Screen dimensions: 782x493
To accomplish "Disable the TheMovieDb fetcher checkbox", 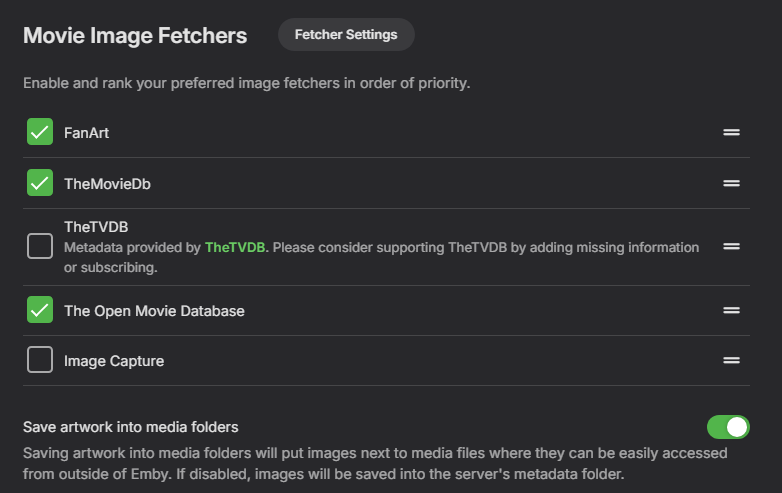I will point(40,184).
